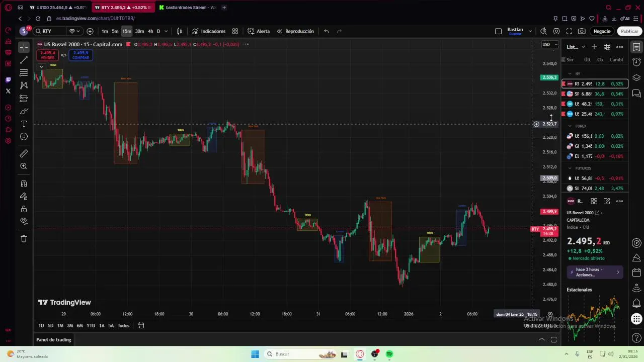Viewport: 644px width, 362px height.
Task: Click the red VENDER sell button
Action: [x=48, y=55]
